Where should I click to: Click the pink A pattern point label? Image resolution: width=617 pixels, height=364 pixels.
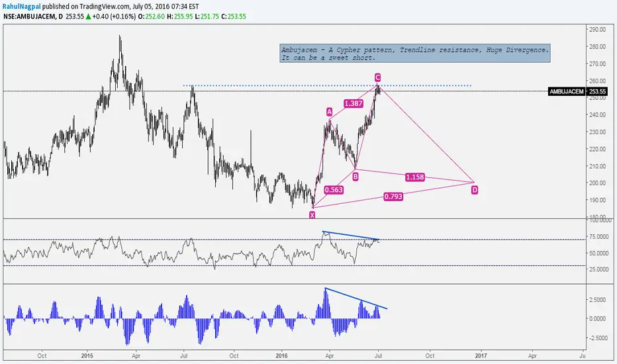330,112
